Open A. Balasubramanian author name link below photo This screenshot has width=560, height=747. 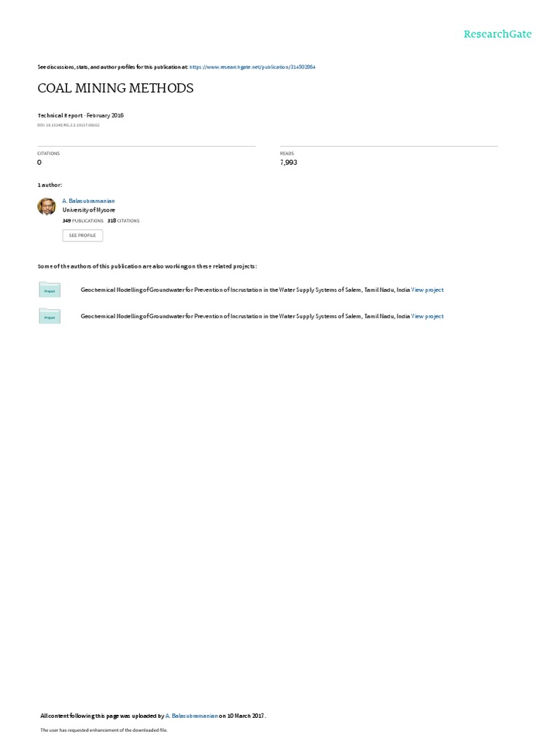88,201
